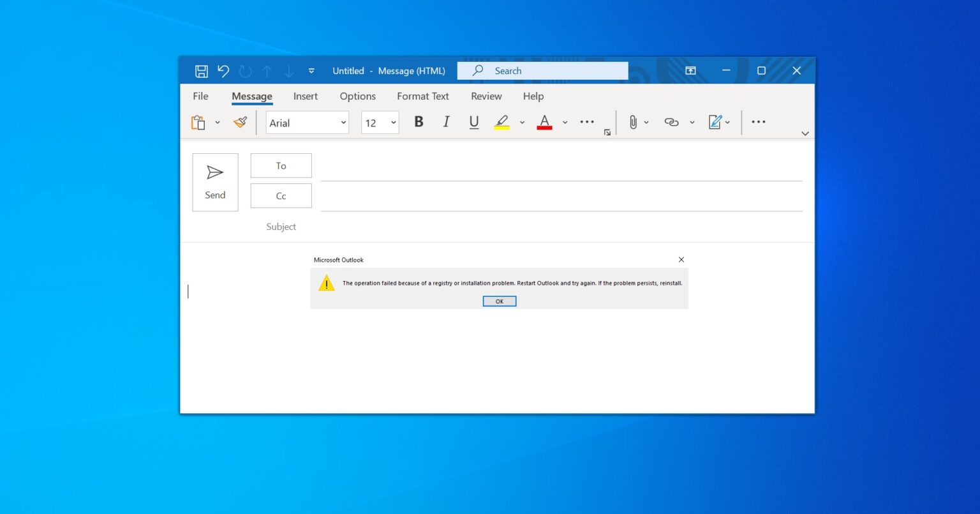980x514 pixels.
Task: Switch to the Insert tab
Action: click(306, 96)
